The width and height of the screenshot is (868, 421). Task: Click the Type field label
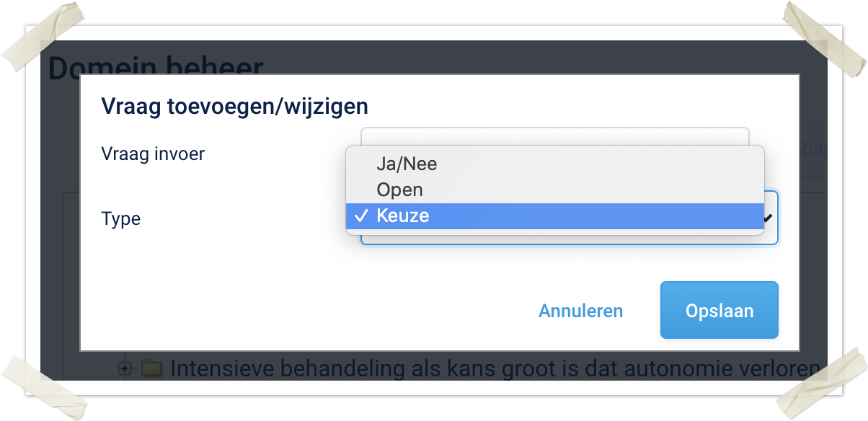(x=121, y=218)
